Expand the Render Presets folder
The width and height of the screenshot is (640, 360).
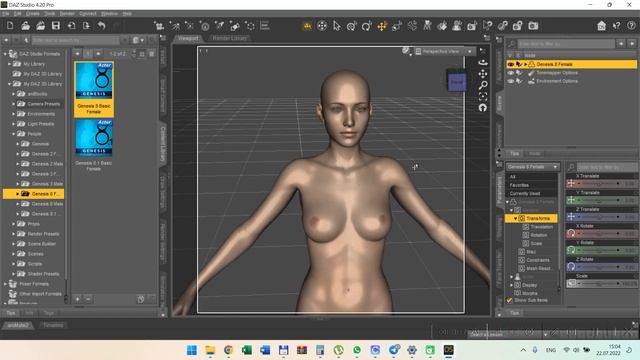point(13,234)
